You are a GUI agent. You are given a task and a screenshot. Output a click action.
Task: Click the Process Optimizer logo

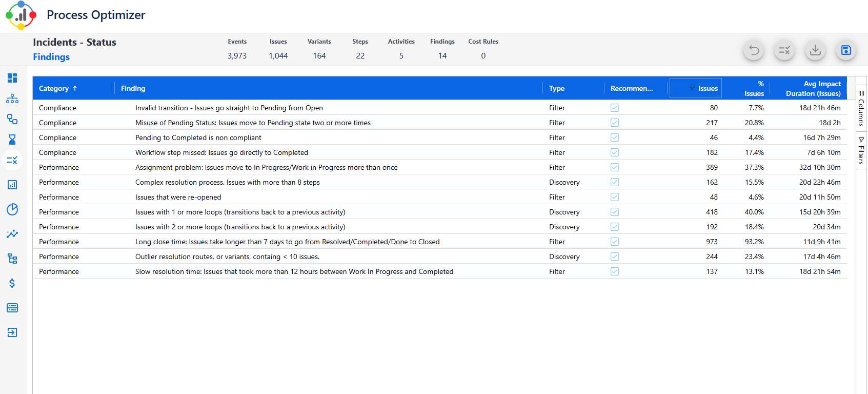pyautogui.click(x=21, y=15)
